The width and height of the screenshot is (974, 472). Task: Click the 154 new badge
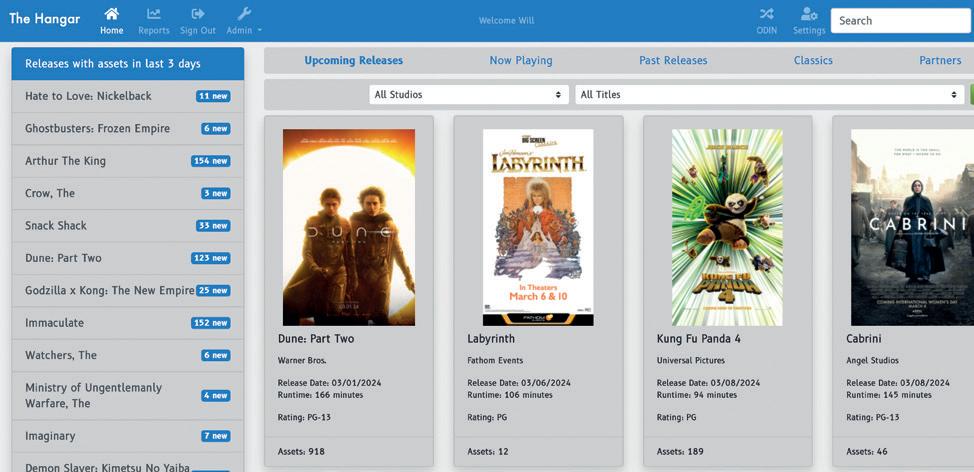(211, 161)
